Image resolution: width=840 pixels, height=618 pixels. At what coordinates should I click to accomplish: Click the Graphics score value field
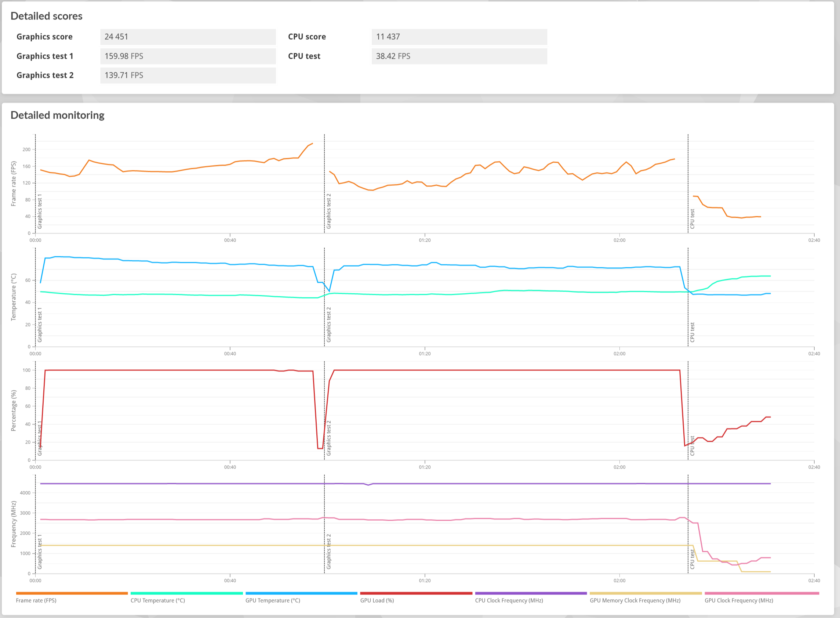pyautogui.click(x=188, y=37)
